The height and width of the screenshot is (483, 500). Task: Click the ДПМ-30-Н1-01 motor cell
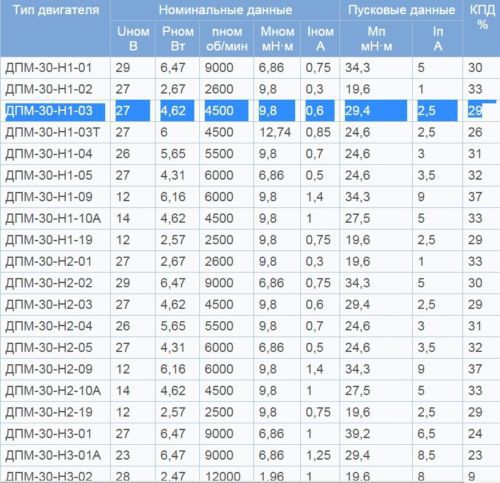coord(55,68)
